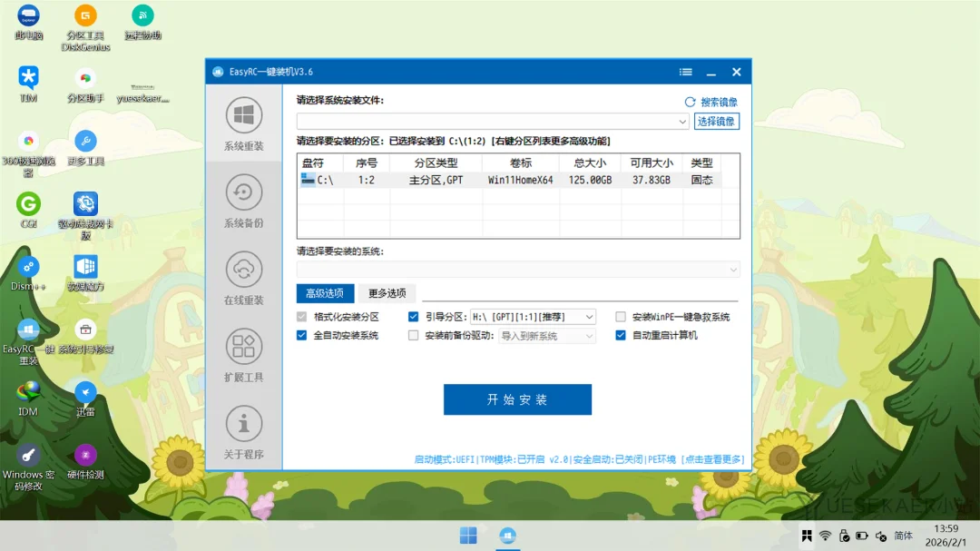980x551 pixels.
Task: Click the 总大小 column header
Action: point(590,163)
